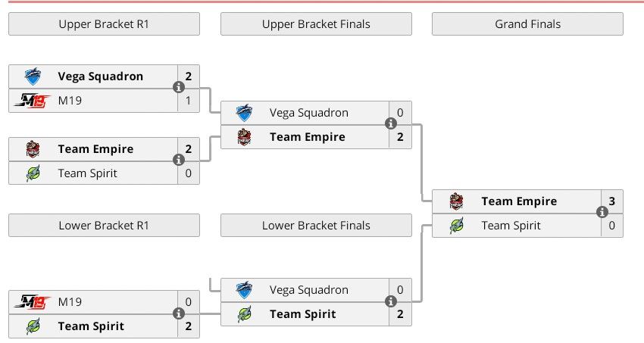The image size is (644, 343).
Task: Click Vega Squadron logo in Upper Bracket R1
Action: click(33, 76)
